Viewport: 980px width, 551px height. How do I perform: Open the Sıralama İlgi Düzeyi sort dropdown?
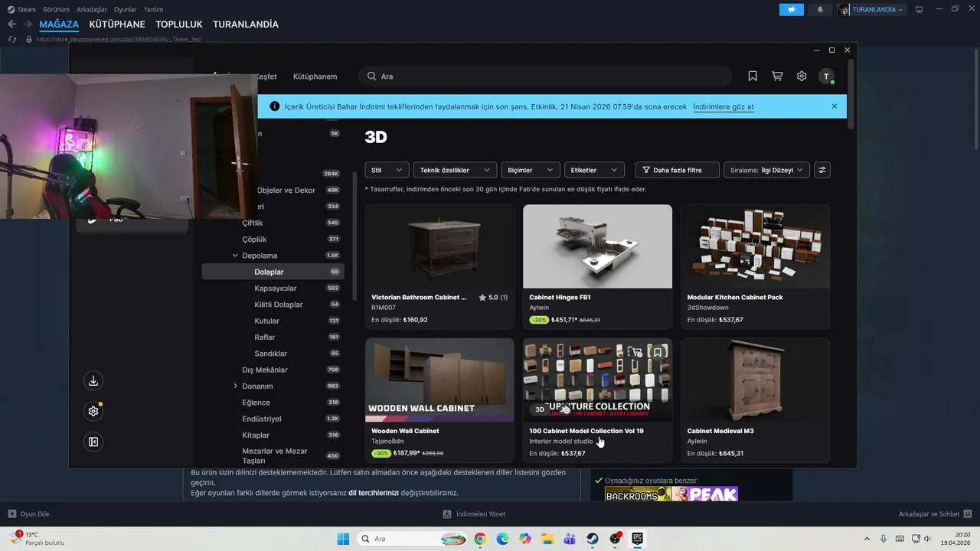pyautogui.click(x=766, y=170)
